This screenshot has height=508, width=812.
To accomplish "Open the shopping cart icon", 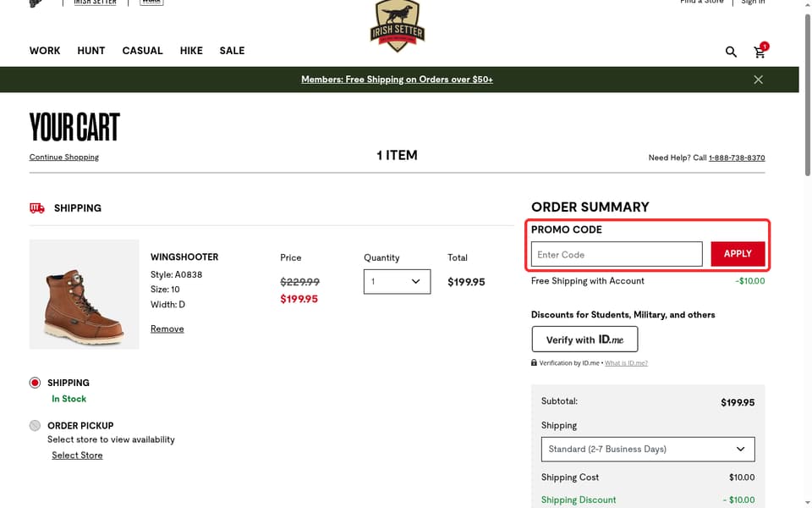I will click(x=760, y=52).
